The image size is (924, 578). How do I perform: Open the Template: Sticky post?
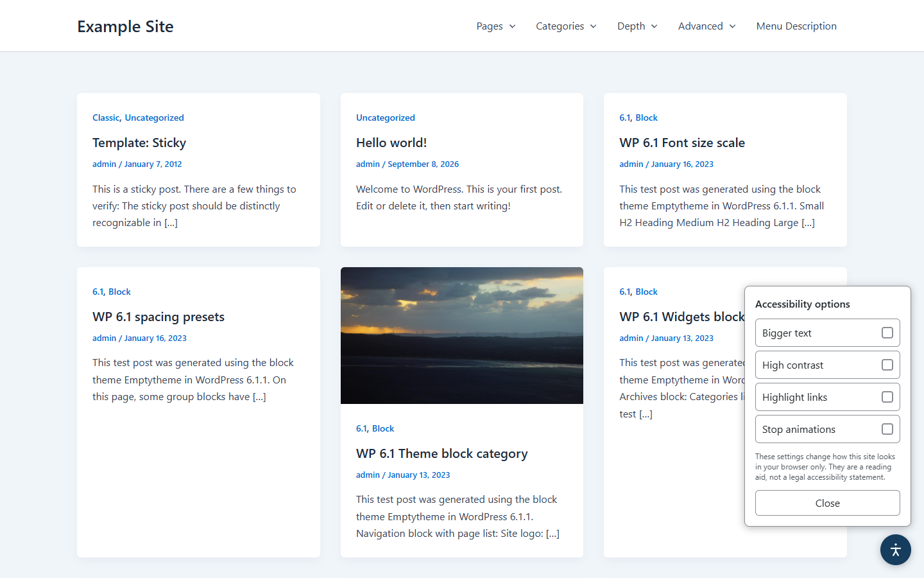(139, 143)
